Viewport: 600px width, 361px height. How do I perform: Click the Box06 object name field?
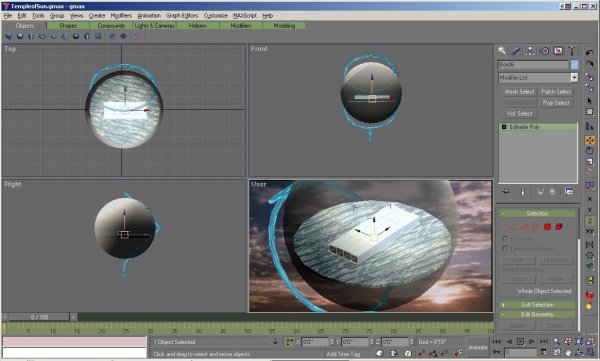tap(533, 65)
